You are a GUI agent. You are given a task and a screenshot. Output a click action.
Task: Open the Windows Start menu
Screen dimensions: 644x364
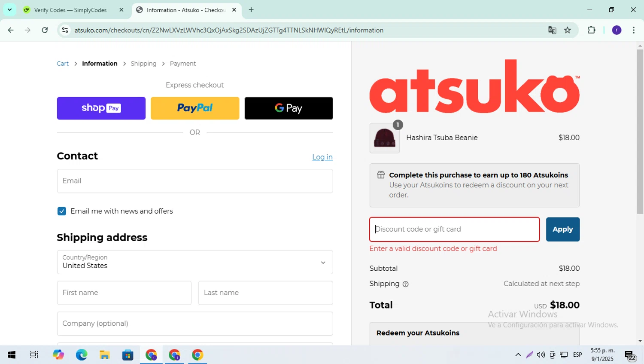click(12, 355)
